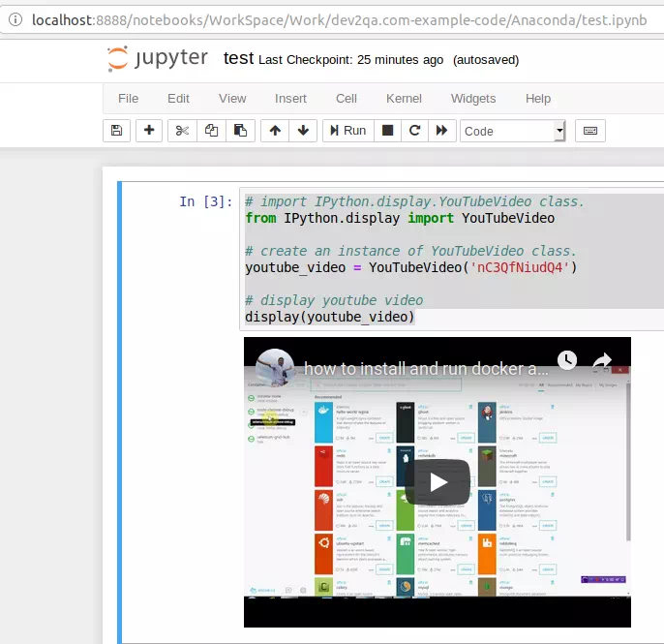Move selected cell up arrow

275,131
